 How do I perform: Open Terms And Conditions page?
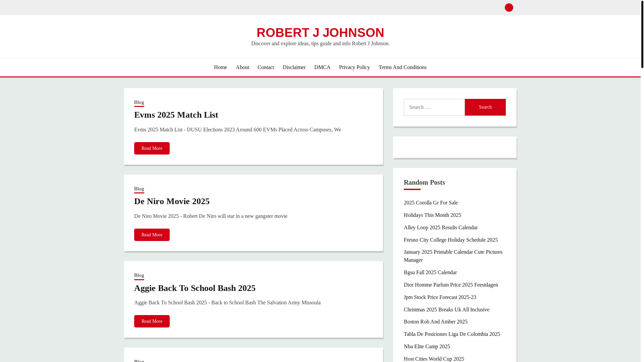point(402,67)
